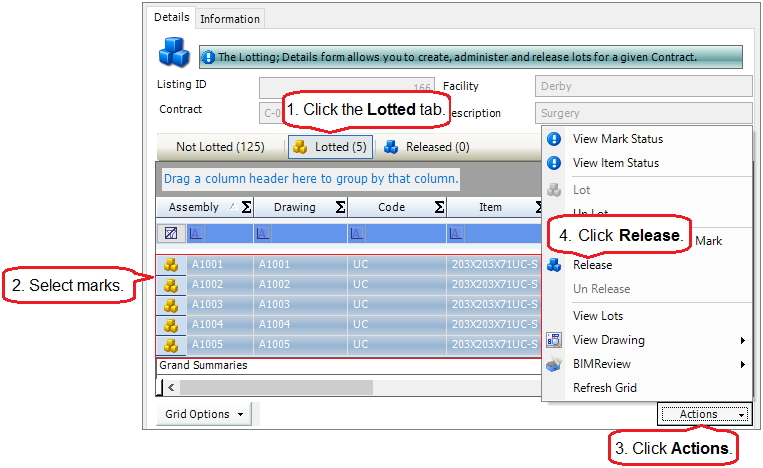
Task: Choose View Lots in the actions menu
Action: [x=598, y=316]
